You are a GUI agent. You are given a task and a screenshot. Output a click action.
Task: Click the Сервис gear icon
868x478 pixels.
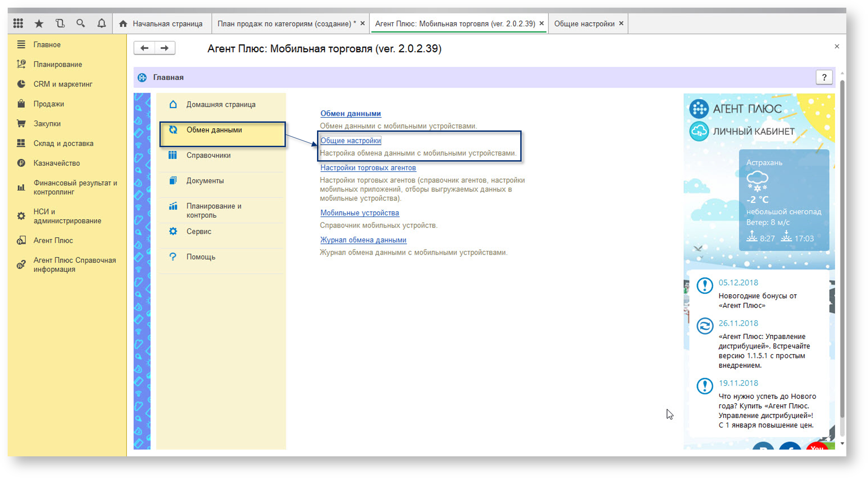[x=173, y=232]
